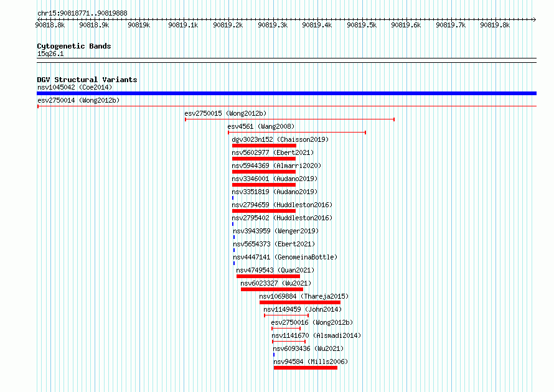The height and width of the screenshot is (392, 554).
Task: Click the thin red span under esv2750016
Action: pos(286,329)
